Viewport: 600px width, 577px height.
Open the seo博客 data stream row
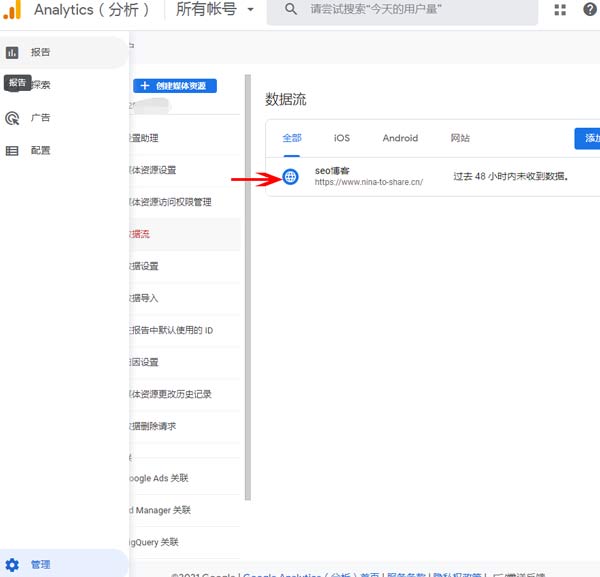(433, 177)
